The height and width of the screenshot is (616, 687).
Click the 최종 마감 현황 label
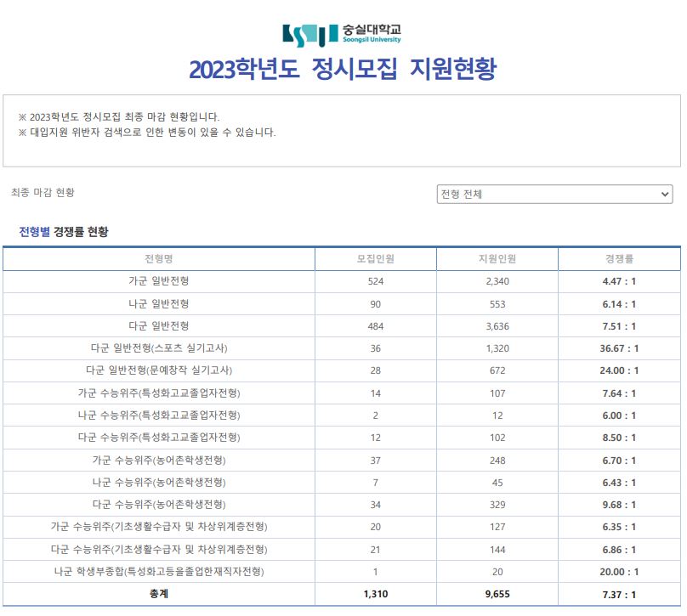(x=43, y=192)
